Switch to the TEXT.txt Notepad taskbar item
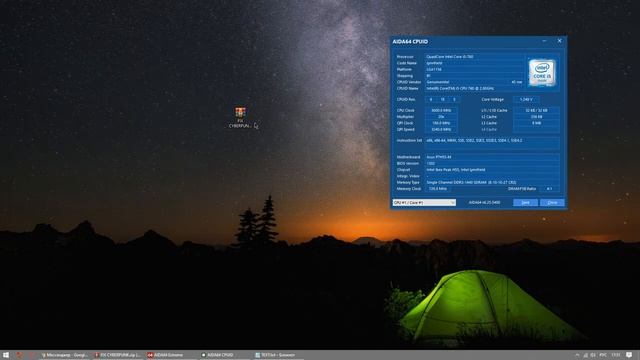 click(278, 355)
